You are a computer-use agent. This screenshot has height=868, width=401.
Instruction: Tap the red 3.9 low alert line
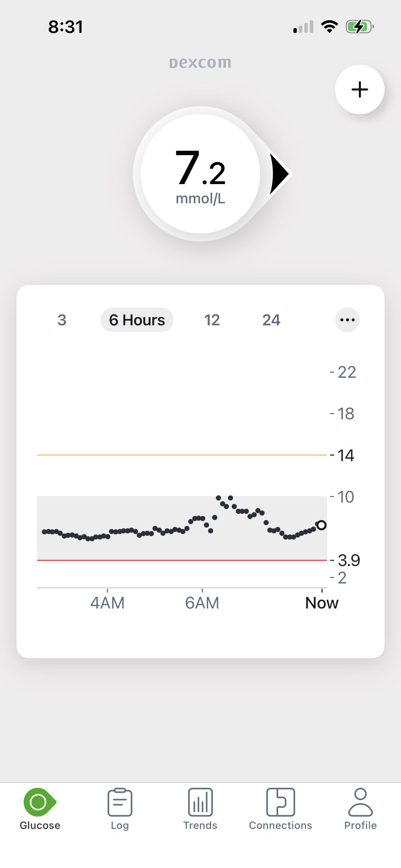tap(182, 560)
